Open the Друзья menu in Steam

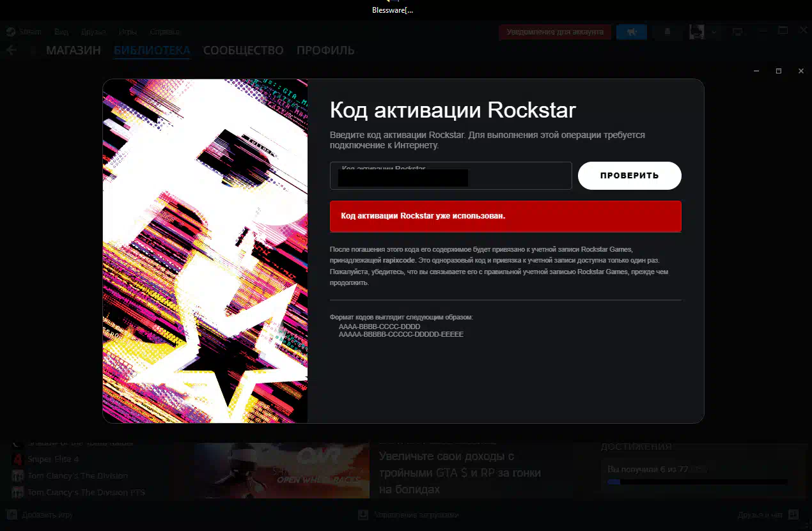[93, 32]
